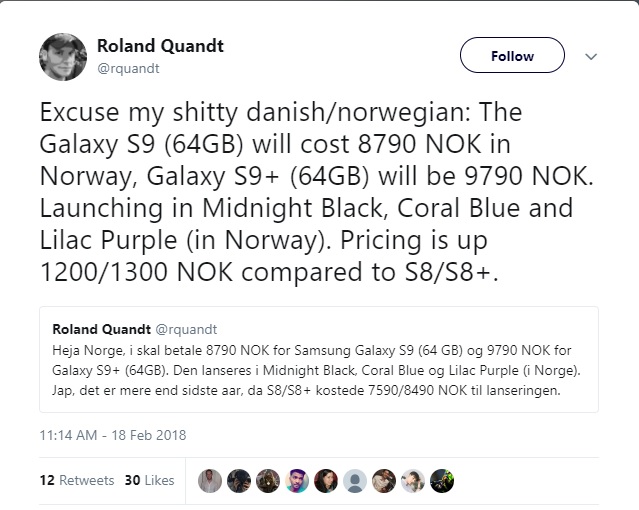This screenshot has height=510, width=639.
Task: Open the tweet options chevron menu
Action: point(590,57)
